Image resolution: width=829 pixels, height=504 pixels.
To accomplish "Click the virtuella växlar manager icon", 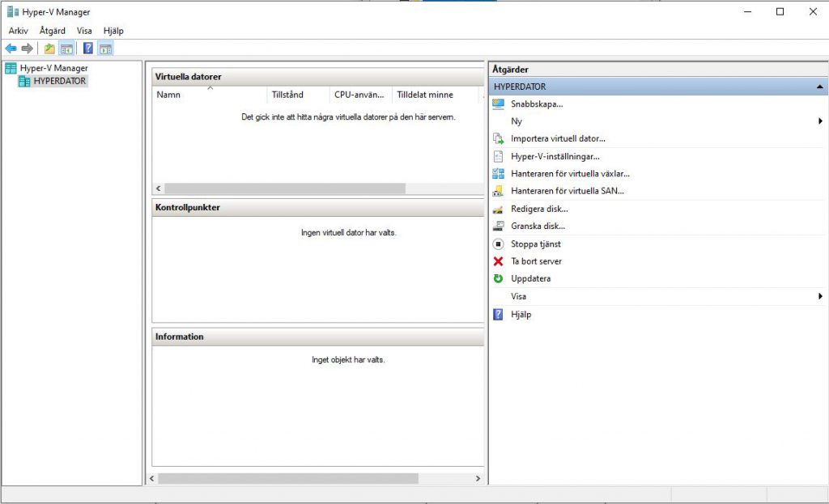I will point(498,173).
